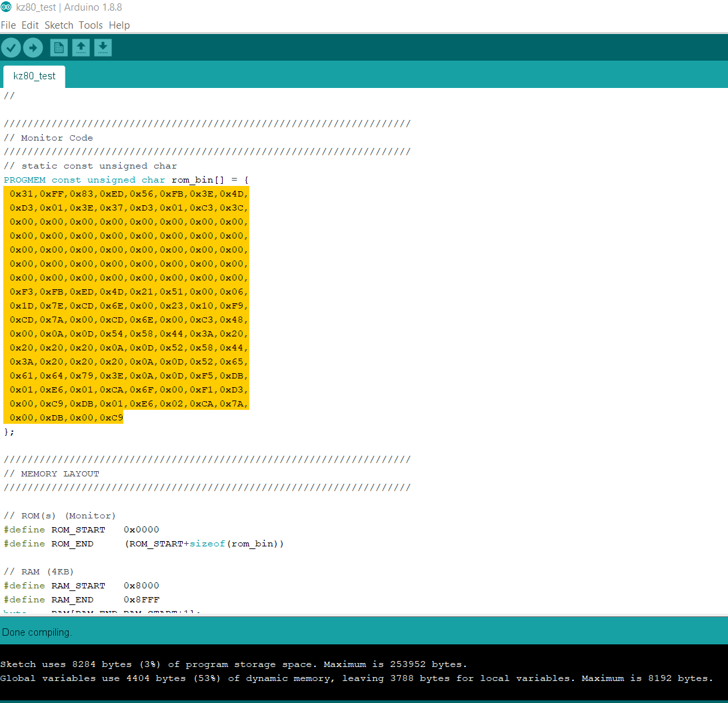Select the kz80_test tab
The width and height of the screenshot is (728, 703).
point(35,76)
